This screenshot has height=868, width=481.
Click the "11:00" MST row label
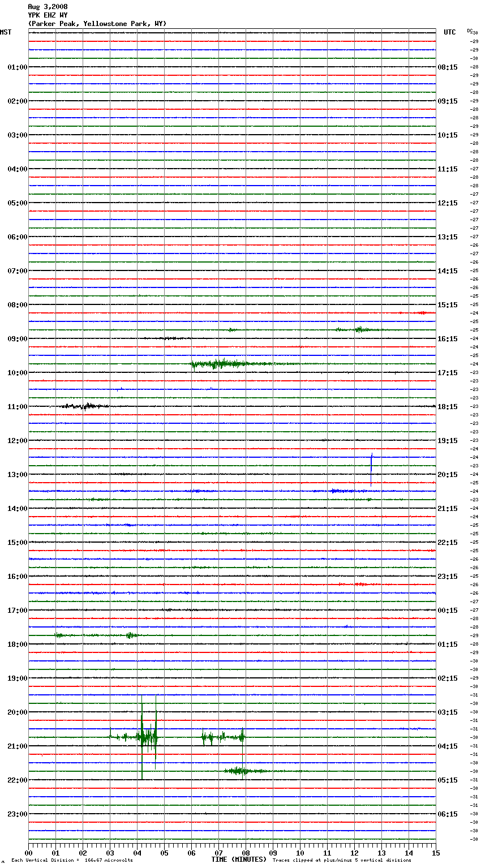18,407
